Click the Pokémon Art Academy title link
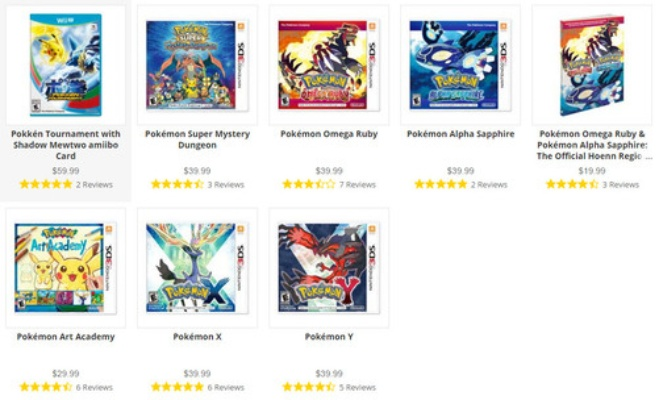659x400 pixels. (66, 337)
